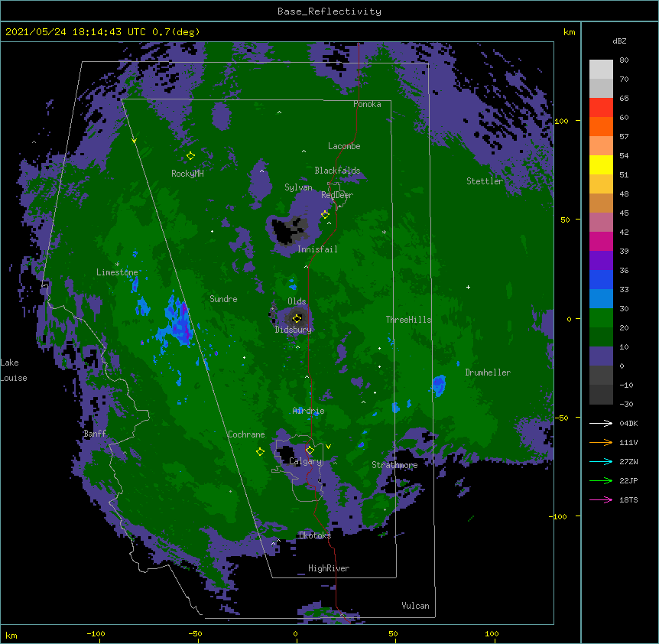The image size is (659, 644).
Task: Click the asterisk marker above Limestone
Action: [x=117, y=265]
